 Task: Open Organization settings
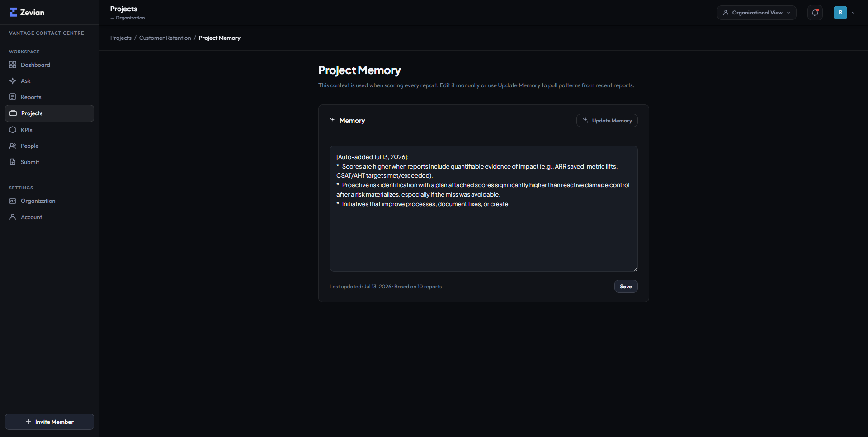[x=49, y=201]
